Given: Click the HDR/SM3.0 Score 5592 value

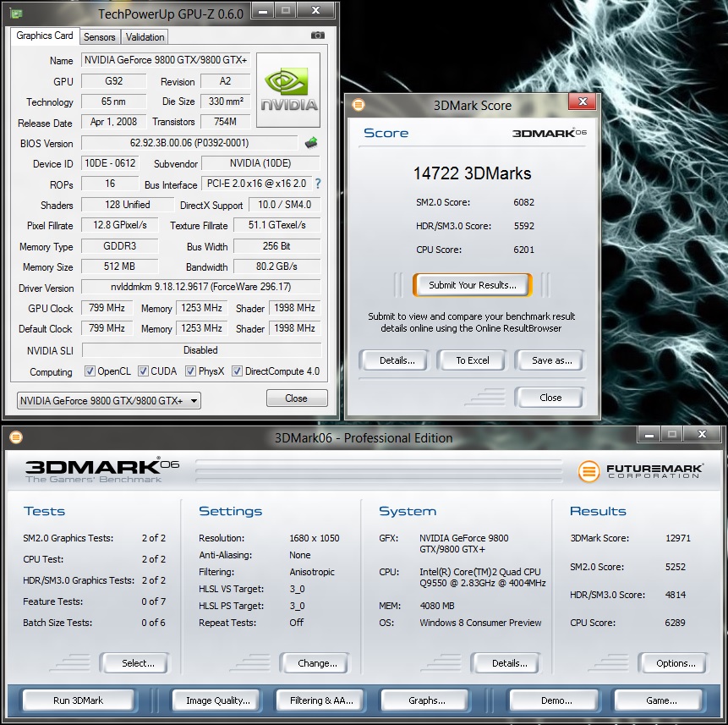Looking at the screenshot, I should [x=523, y=226].
